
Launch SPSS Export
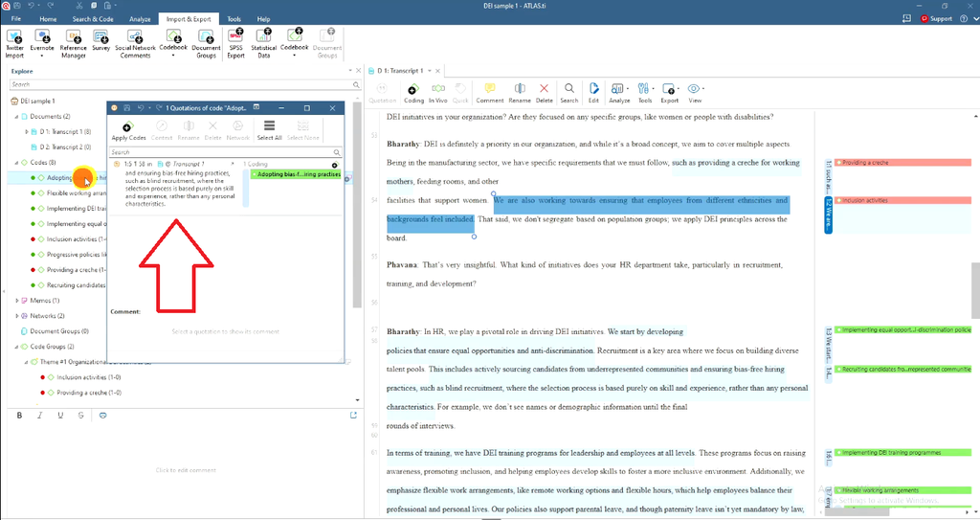235,43
